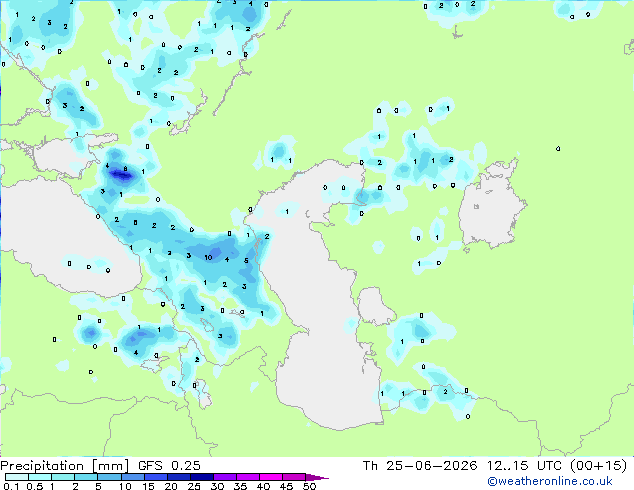The height and width of the screenshot is (490, 634).
Task: Select the 5–10 mm legend color swatch
Action: coord(109,477)
